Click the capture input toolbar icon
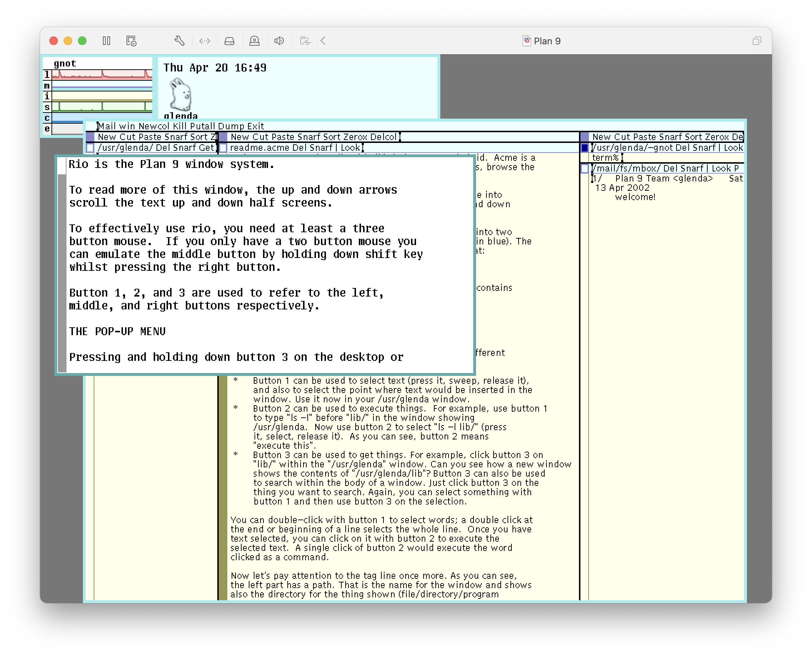Viewport: 812px width, 656px height. 254,41
